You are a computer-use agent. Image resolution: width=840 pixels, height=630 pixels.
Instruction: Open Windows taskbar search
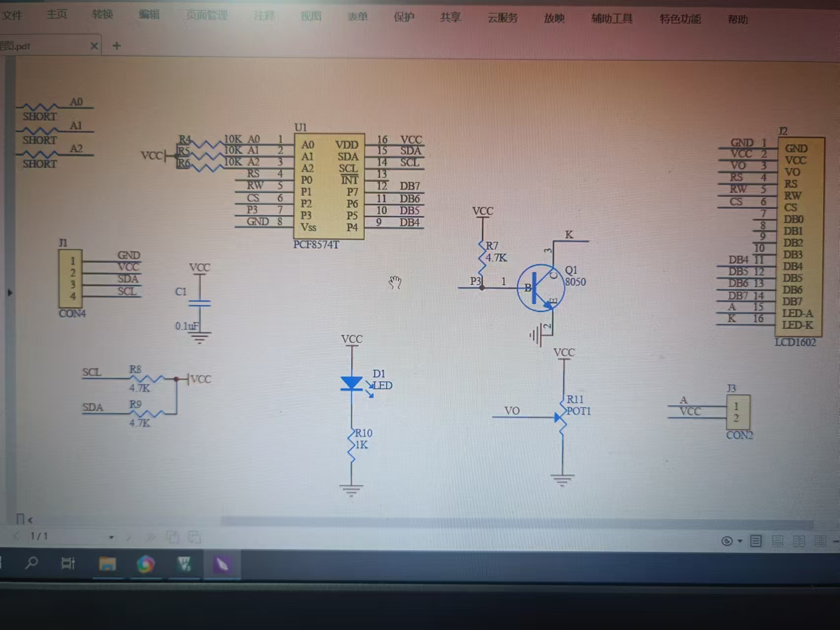[32, 563]
